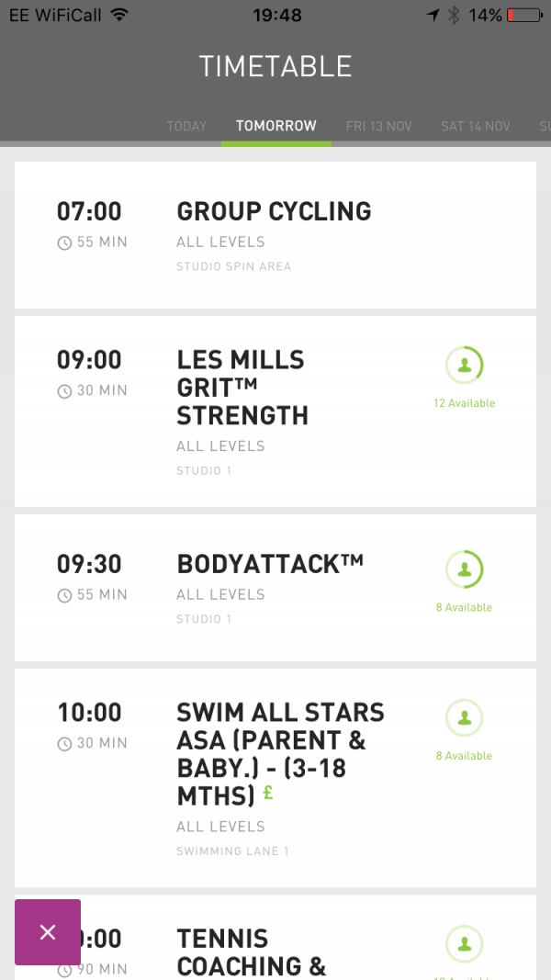Switch to Fri 13 Nov tab

[378, 126]
